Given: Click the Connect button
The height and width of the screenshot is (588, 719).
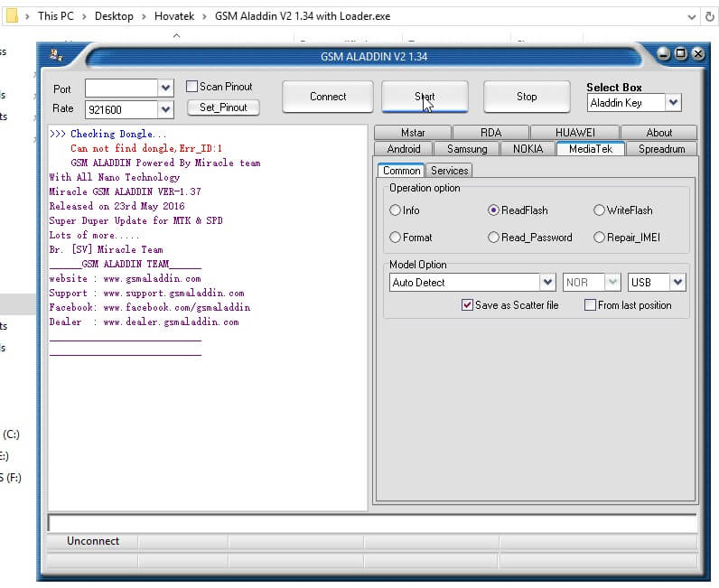Looking at the screenshot, I should tap(328, 97).
